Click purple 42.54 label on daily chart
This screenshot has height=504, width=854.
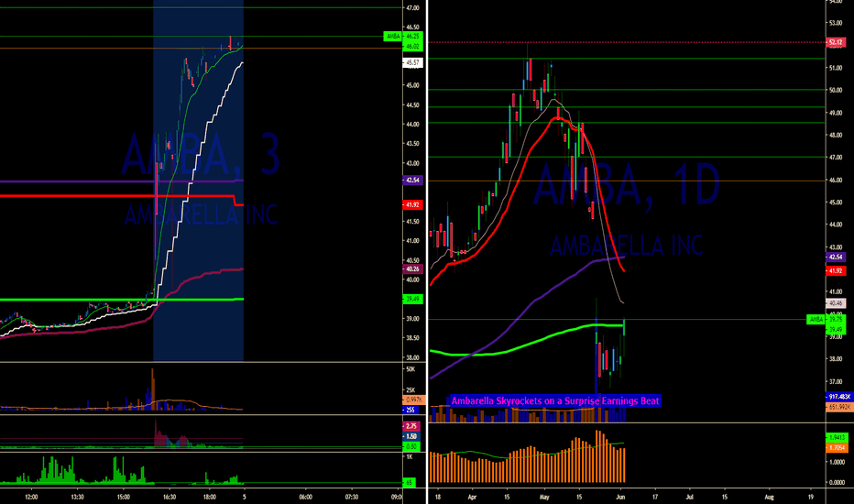pyautogui.click(x=836, y=257)
